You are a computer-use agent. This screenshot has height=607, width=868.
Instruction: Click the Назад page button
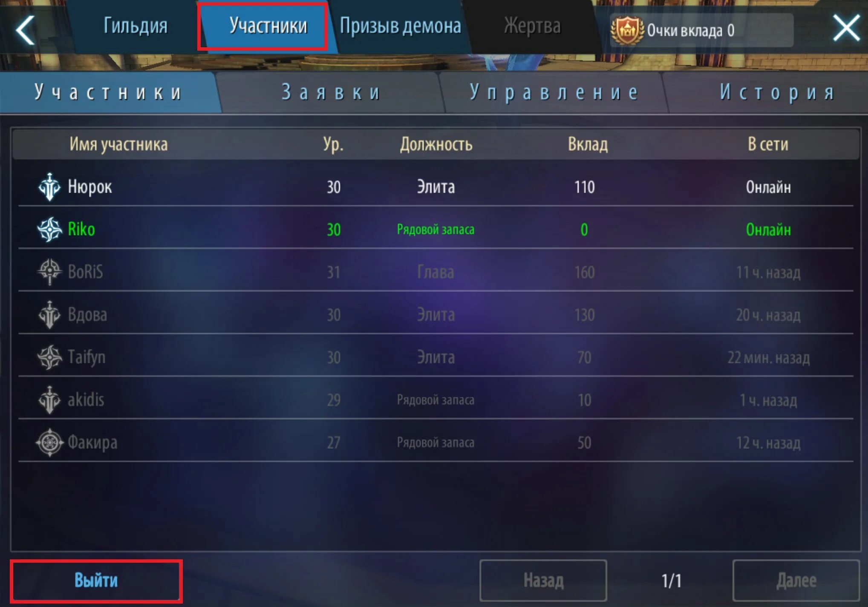pyautogui.click(x=543, y=581)
